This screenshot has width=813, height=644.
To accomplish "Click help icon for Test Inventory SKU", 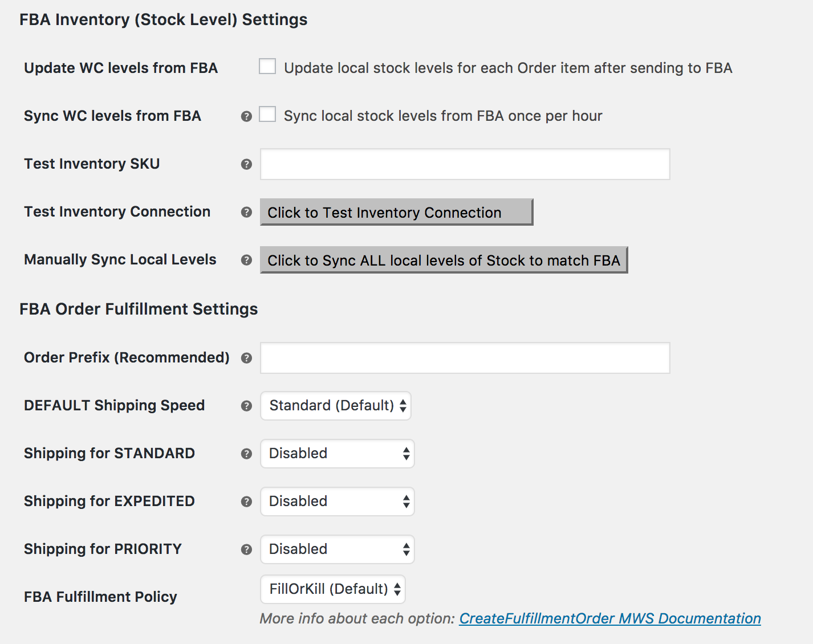I will coord(246,164).
